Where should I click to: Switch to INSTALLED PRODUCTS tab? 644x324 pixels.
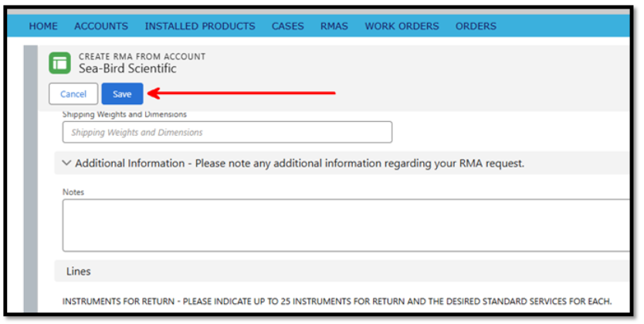coord(199,26)
